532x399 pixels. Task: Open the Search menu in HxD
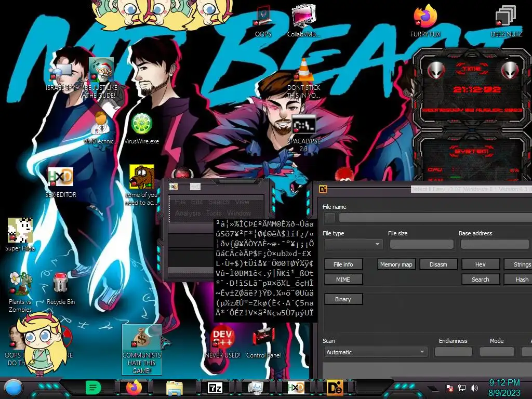(x=219, y=202)
